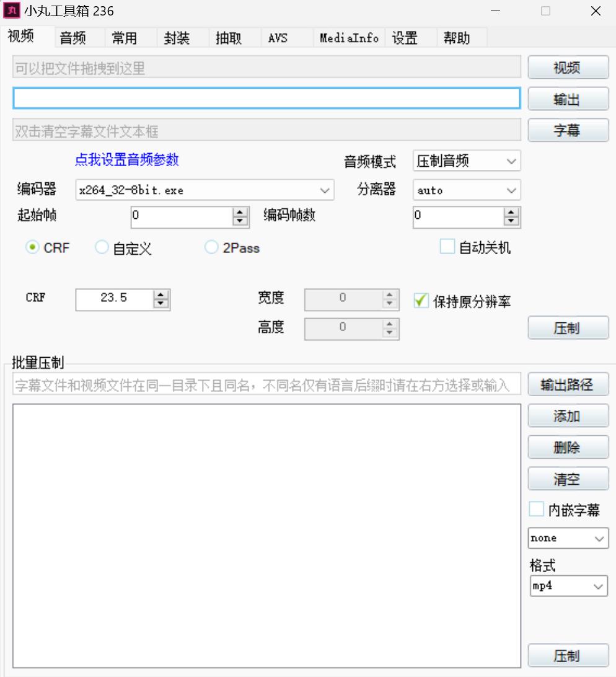616x677 pixels.
Task: Increase 起始帧 value using up spinner
Action: [240, 212]
